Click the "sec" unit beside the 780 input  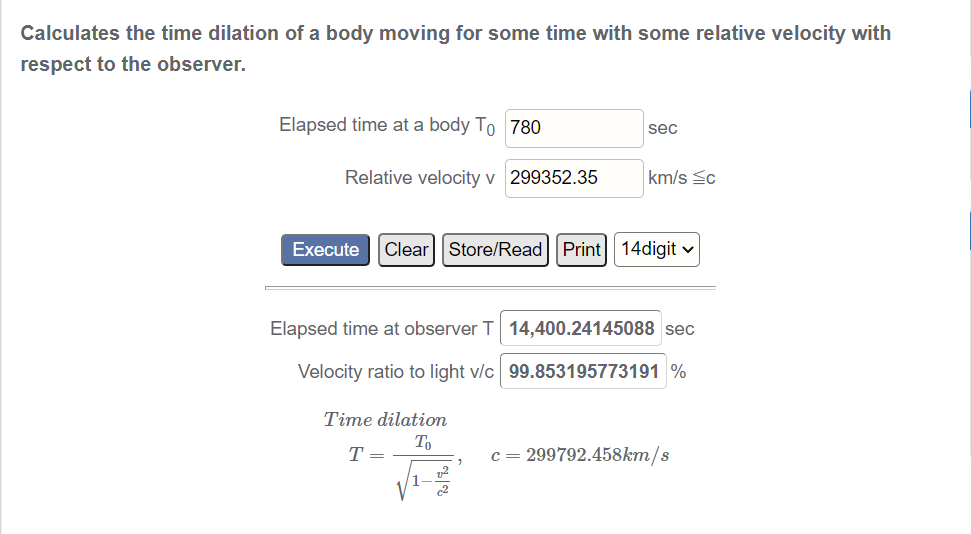(662, 128)
